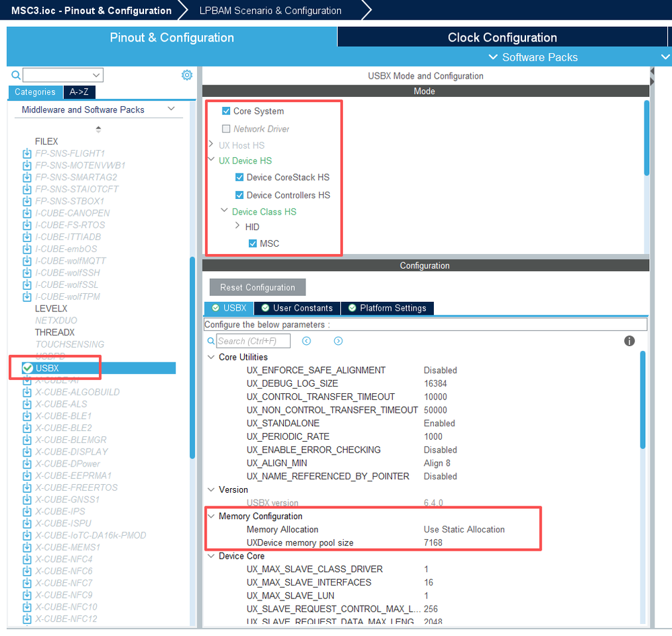Expand the UX Host HS node
Screen dimensions: 672x636
pos(211,144)
